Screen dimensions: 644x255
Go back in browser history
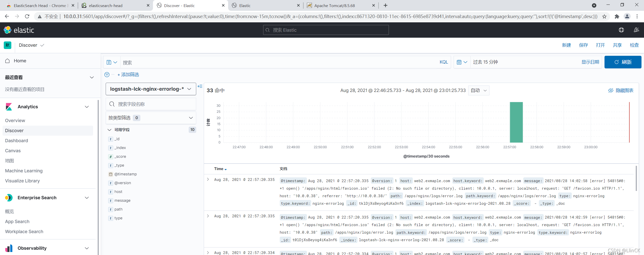(7, 16)
